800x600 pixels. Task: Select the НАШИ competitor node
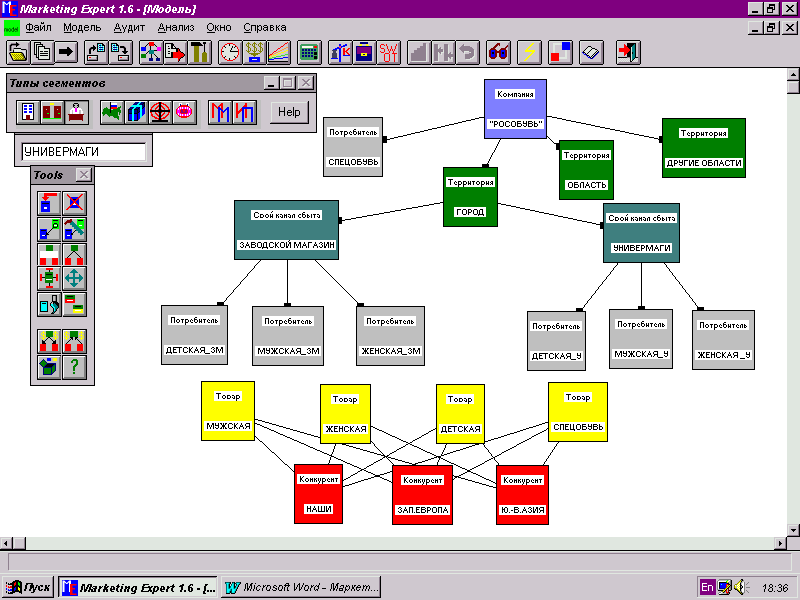318,494
